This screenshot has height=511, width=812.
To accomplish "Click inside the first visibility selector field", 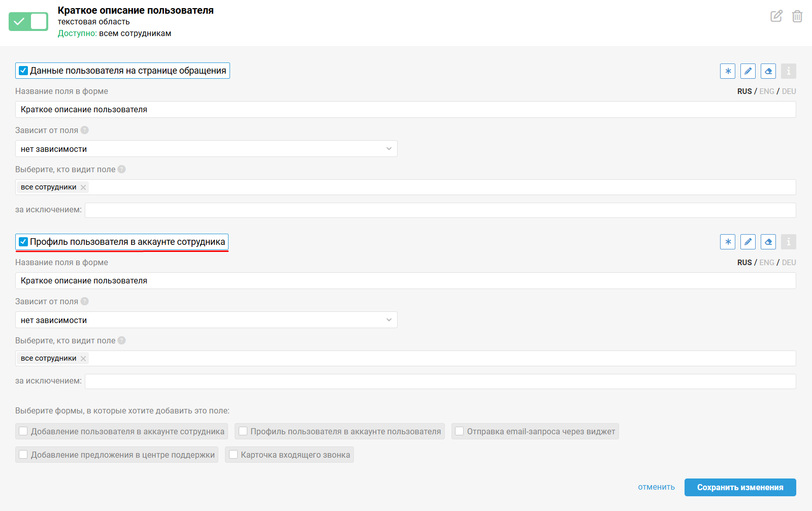I will coord(406,187).
